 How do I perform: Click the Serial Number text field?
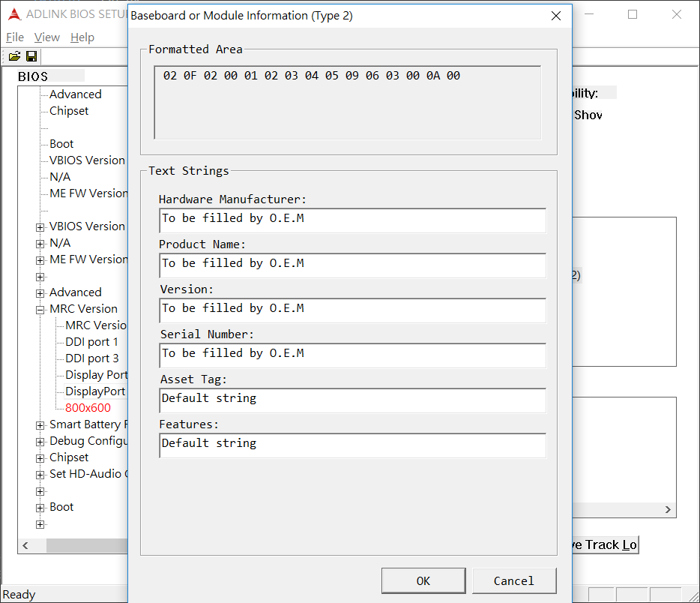pos(353,355)
